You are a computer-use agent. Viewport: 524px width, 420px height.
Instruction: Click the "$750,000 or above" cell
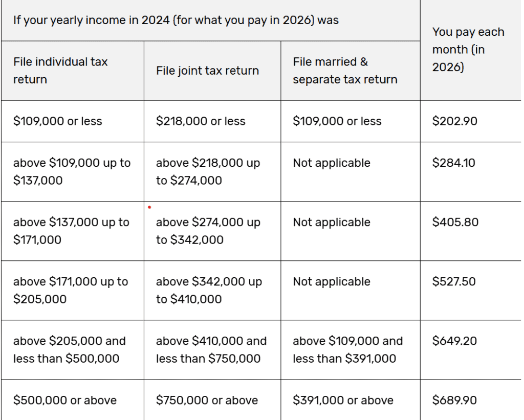point(207,400)
